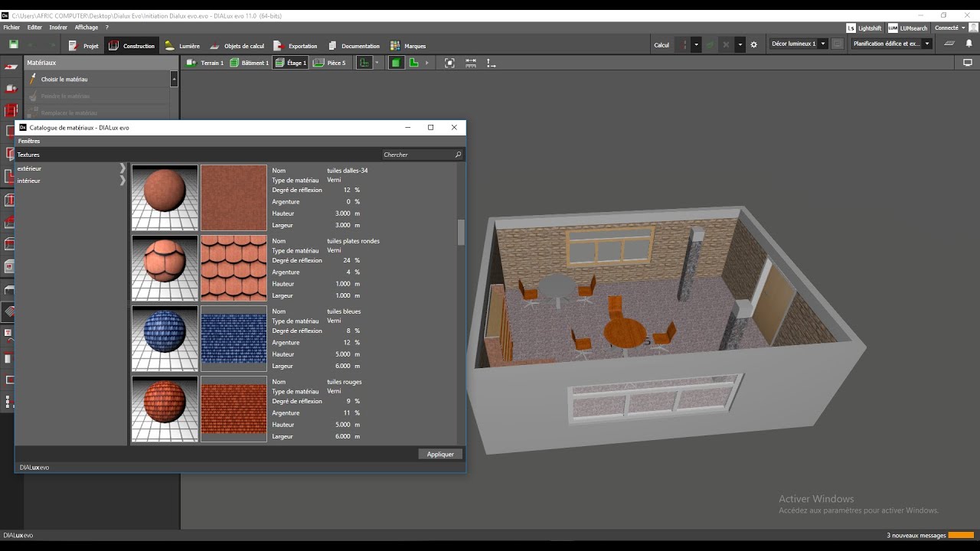The image size is (980, 551).
Task: Open the Connecté account dropdown
Action: point(950,28)
